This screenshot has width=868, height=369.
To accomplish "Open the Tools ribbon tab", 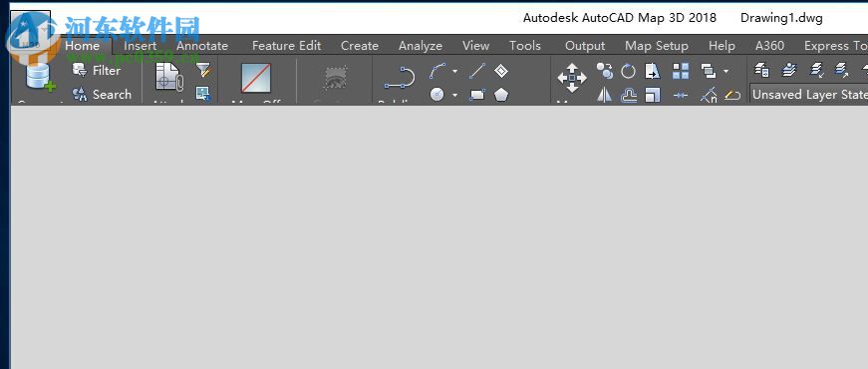I will (525, 46).
